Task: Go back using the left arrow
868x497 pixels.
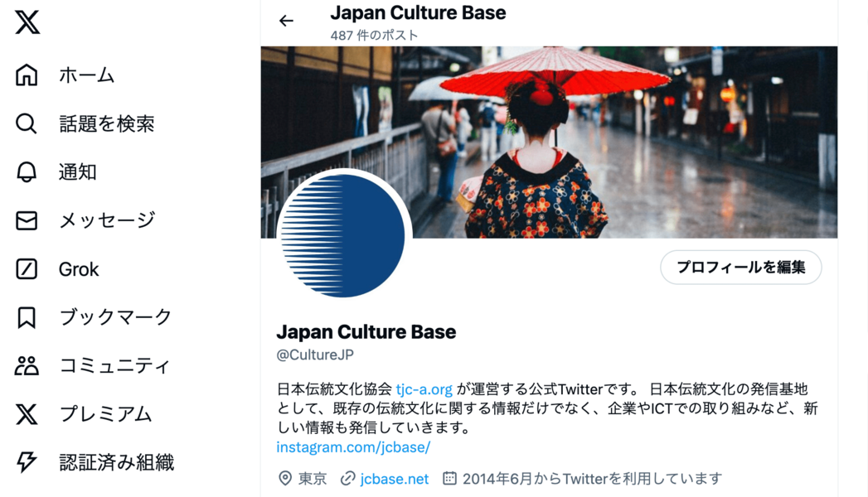Action: coord(286,21)
